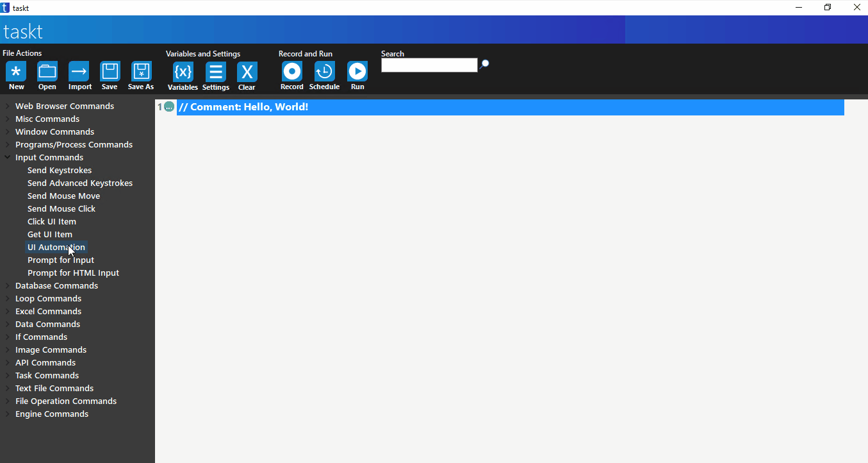Click the Save As icon
The image size is (868, 463).
coord(141,71)
